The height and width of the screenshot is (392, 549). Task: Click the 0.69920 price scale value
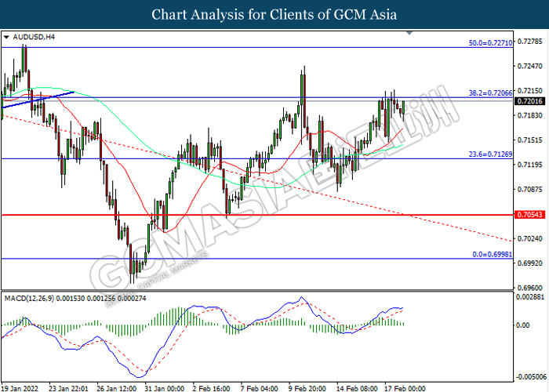pos(529,263)
